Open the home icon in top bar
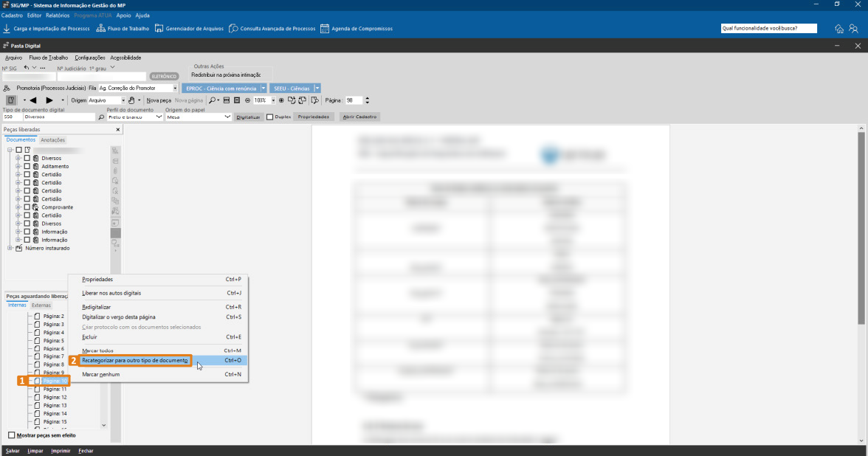This screenshot has height=456, width=868. 839,29
